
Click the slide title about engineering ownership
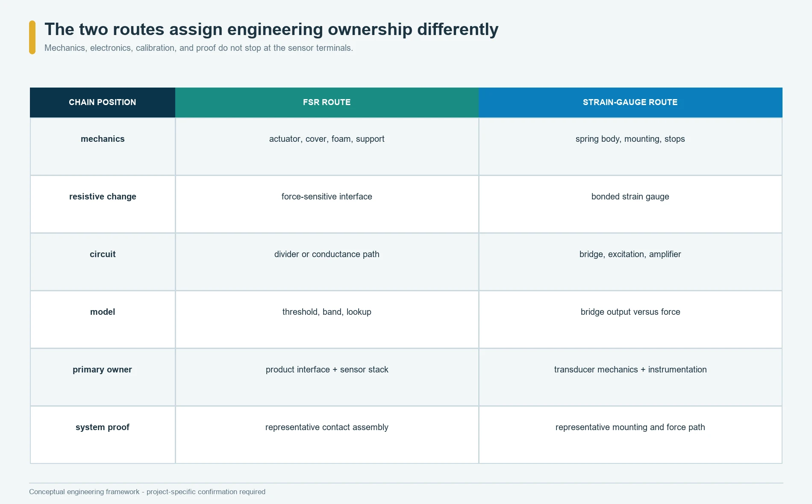[x=271, y=29]
